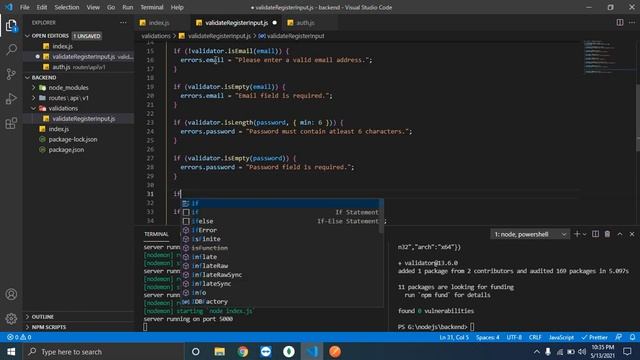Split the terminal pane
Screen dimensions: 640x360
coord(596,234)
